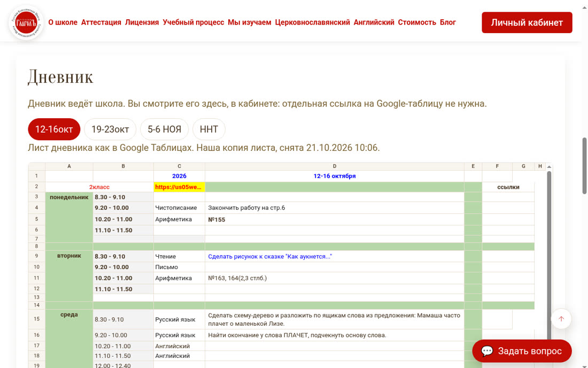Click the Закончить работу на стр.6 cell
This screenshot has height=368, width=588.
335,208
